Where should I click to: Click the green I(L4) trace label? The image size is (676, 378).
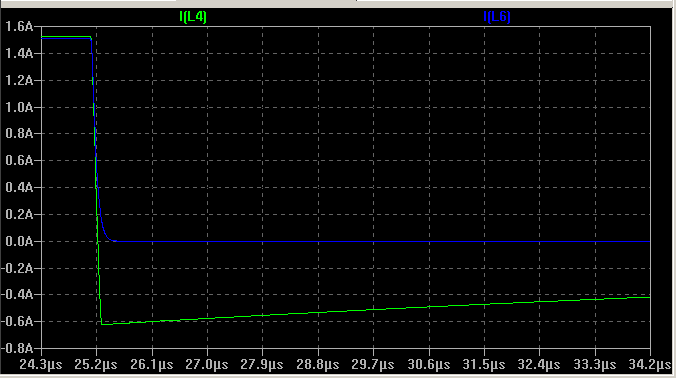[x=193, y=17]
